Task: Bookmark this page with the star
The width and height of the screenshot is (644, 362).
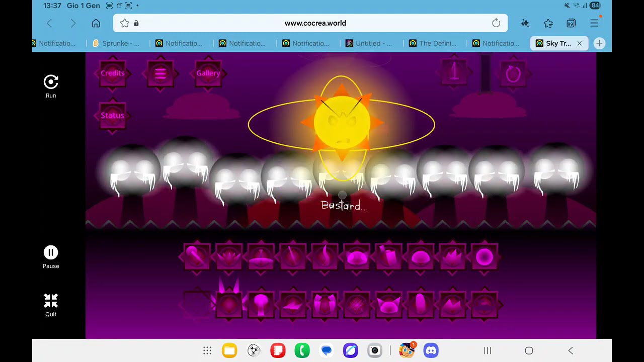Action: [x=124, y=23]
